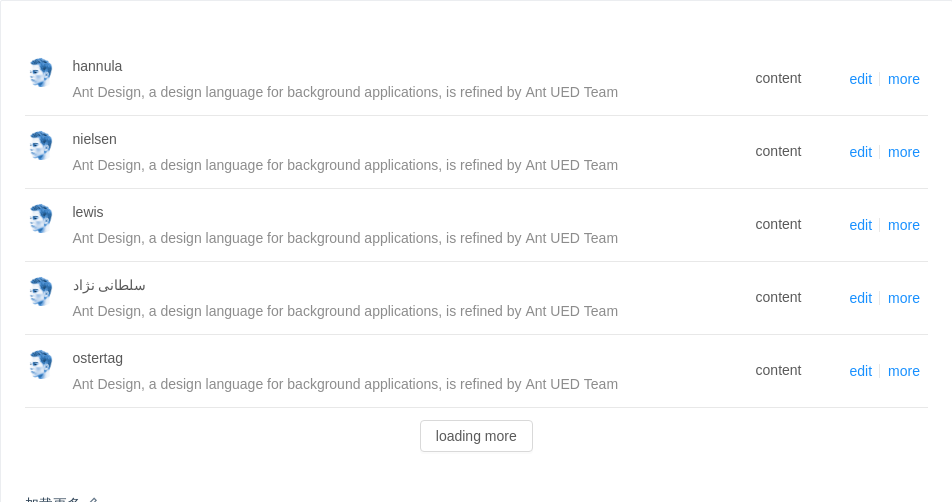Click more on the سلطانی نژاد row
The width and height of the screenshot is (952, 502).
903,298
